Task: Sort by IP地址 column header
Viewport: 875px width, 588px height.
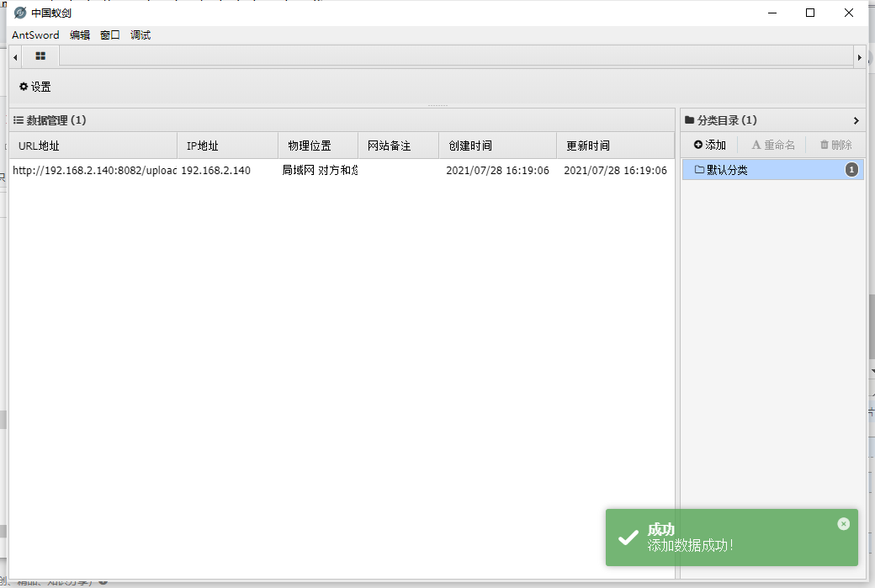Action: [x=228, y=146]
